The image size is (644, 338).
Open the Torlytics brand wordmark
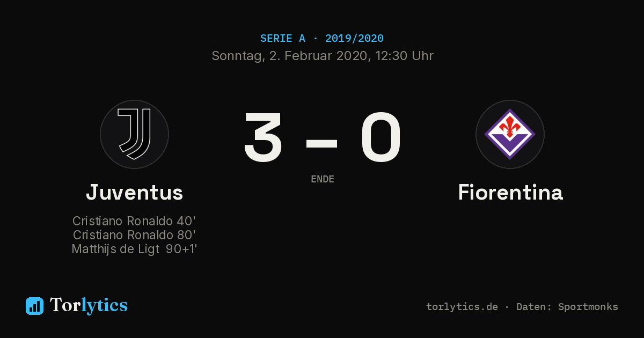coord(89,305)
